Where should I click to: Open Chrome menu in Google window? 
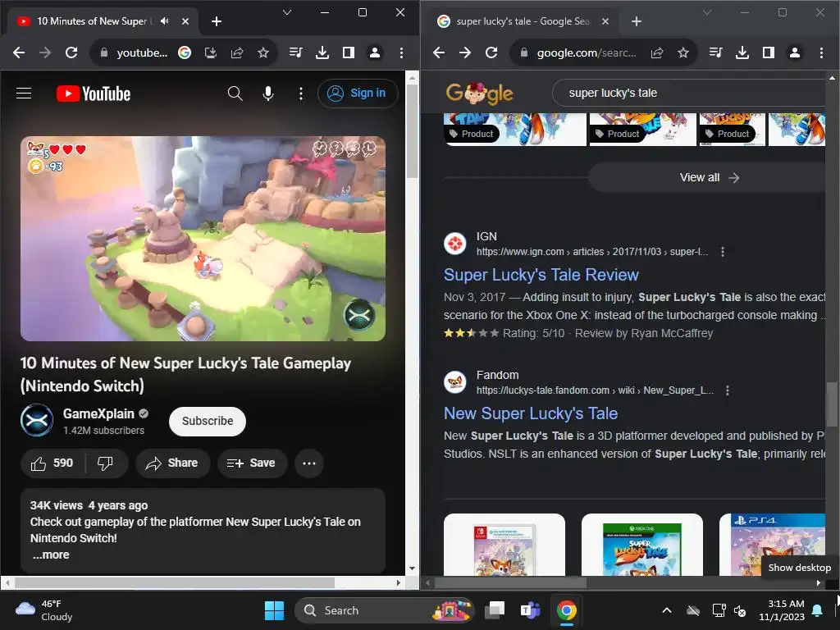[x=821, y=52]
